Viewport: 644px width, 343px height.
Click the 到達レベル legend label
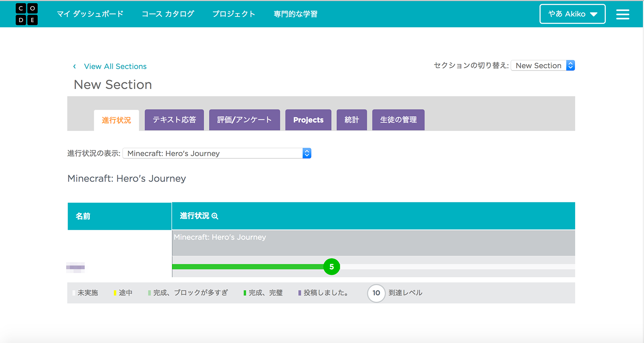click(x=405, y=293)
